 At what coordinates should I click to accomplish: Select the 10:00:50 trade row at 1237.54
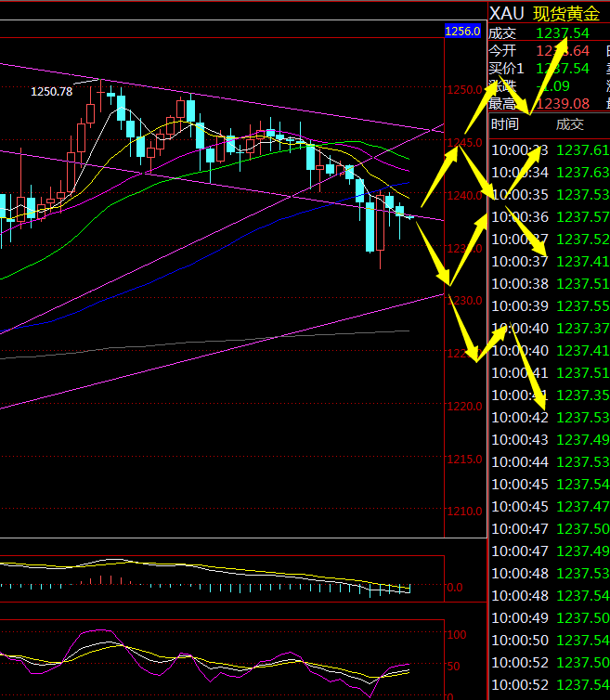(550, 641)
